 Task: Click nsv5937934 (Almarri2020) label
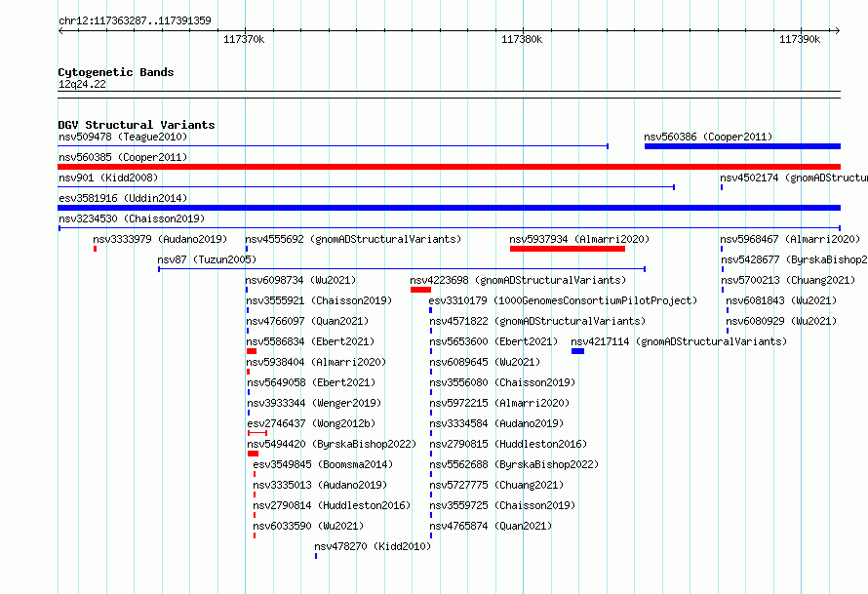(579, 239)
